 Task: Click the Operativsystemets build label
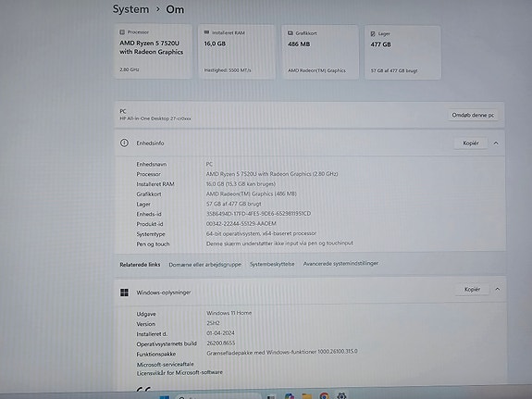pos(167,344)
